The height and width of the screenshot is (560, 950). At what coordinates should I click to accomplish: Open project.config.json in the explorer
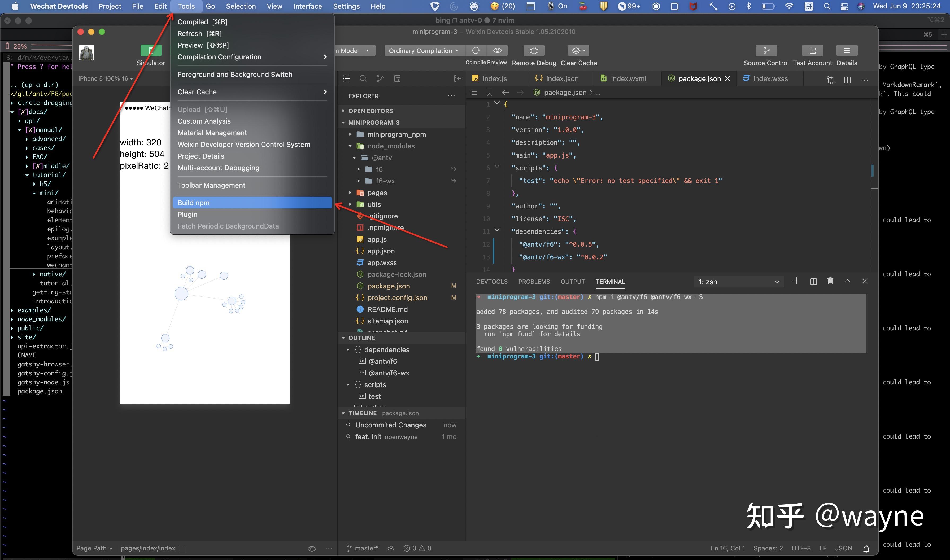397,298
